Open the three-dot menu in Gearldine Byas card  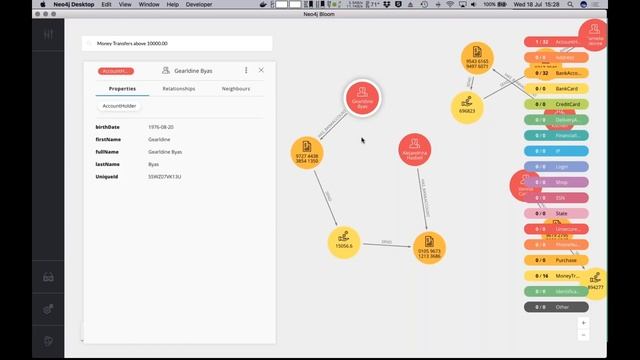[x=246, y=70]
